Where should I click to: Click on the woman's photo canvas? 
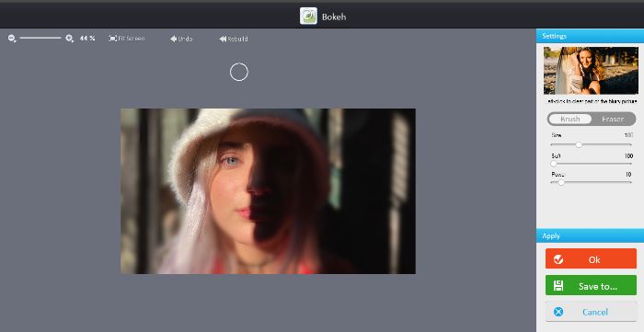(x=268, y=190)
